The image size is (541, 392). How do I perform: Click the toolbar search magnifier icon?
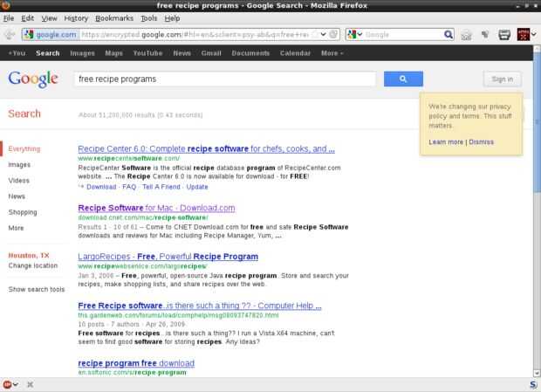449,35
